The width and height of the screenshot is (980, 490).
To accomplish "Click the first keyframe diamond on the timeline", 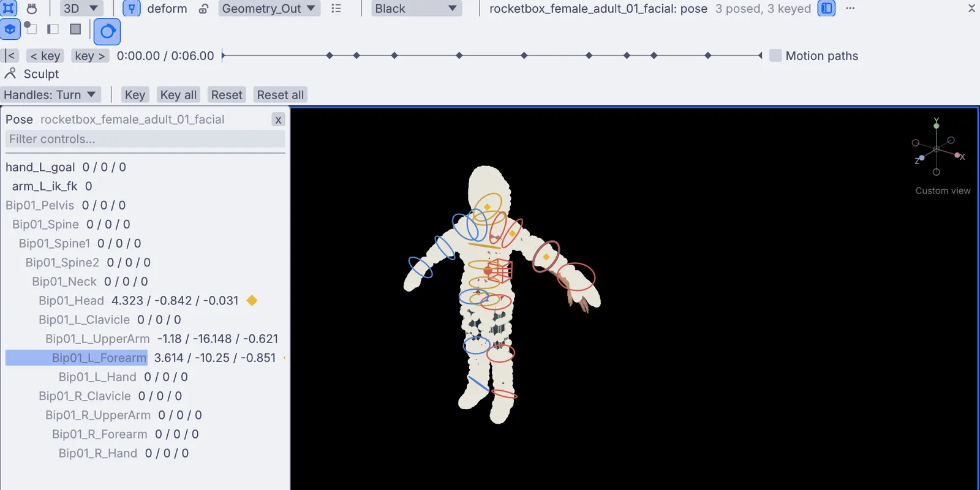I will click(330, 56).
